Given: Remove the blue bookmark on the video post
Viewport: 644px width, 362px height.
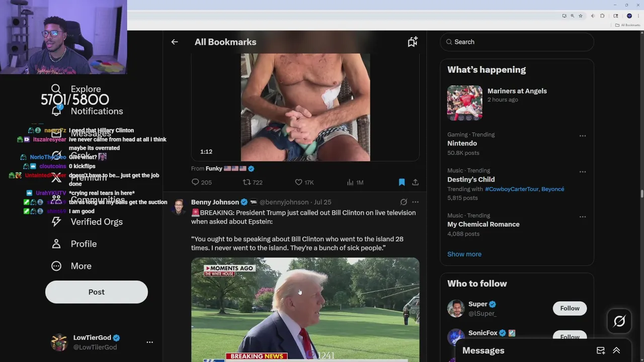Looking at the screenshot, I should pos(401,183).
